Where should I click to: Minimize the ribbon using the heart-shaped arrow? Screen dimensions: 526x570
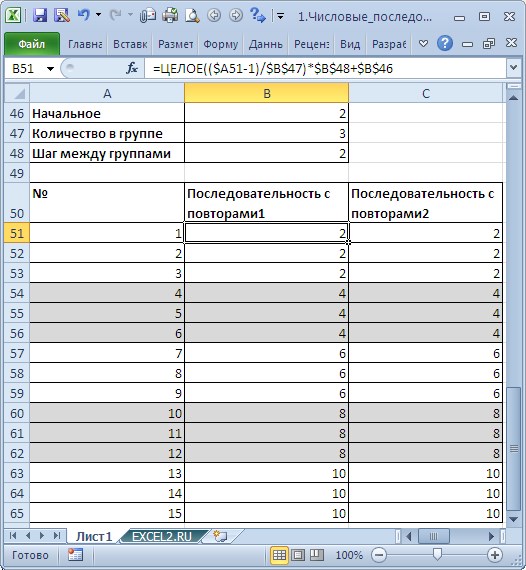(x=423, y=44)
